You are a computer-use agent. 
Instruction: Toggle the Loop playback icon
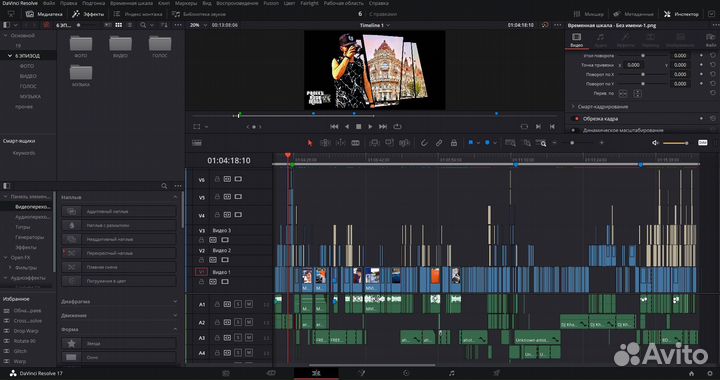[397, 127]
